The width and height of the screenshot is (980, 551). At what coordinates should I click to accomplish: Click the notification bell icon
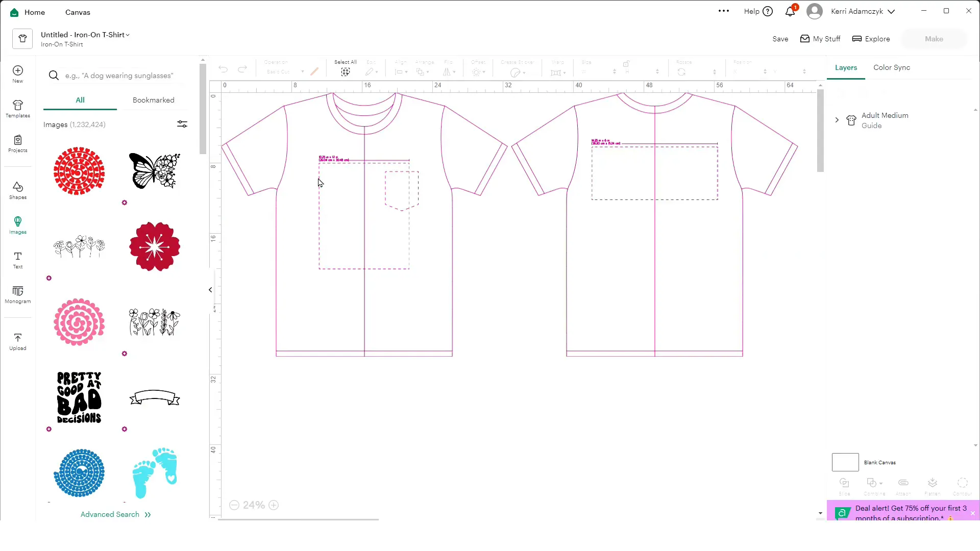pyautogui.click(x=790, y=11)
